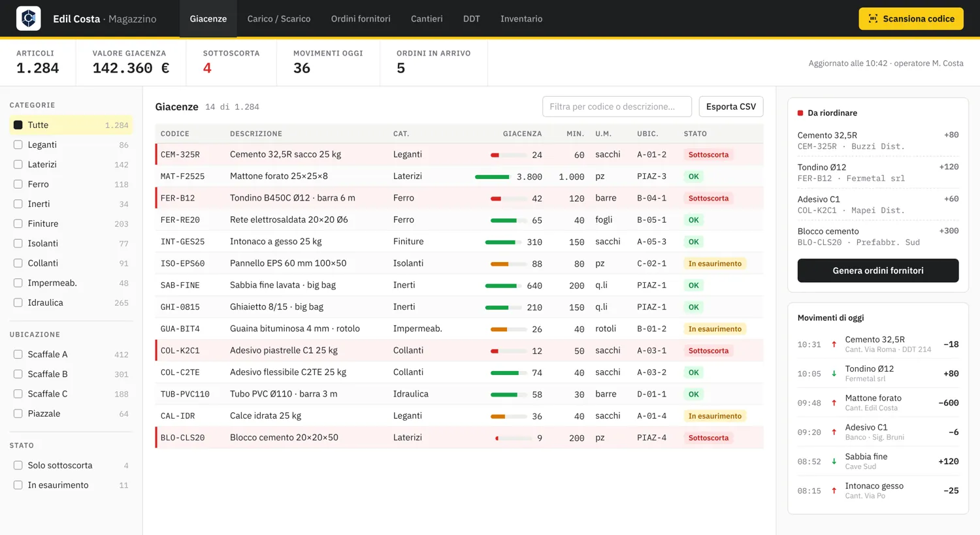Select the Scaffale B location checkbox
This screenshot has height=535, width=980.
(x=18, y=374)
